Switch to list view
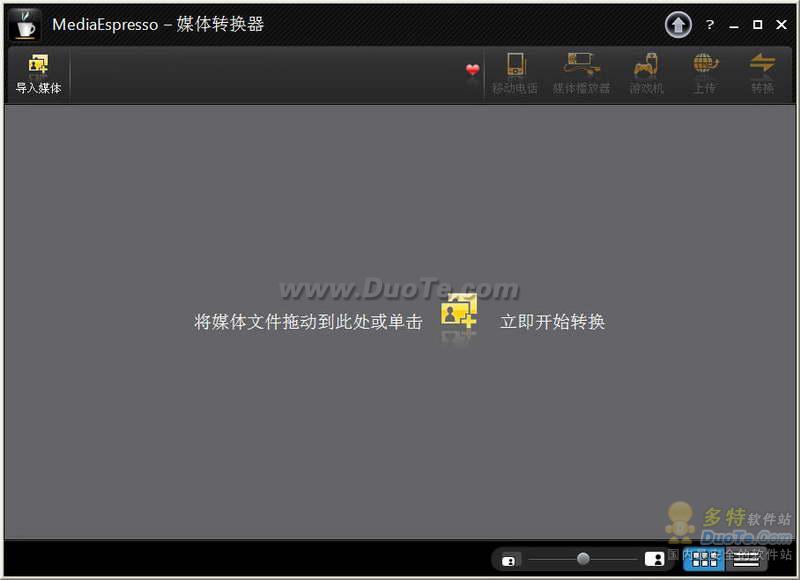This screenshot has height=580, width=800. click(746, 559)
